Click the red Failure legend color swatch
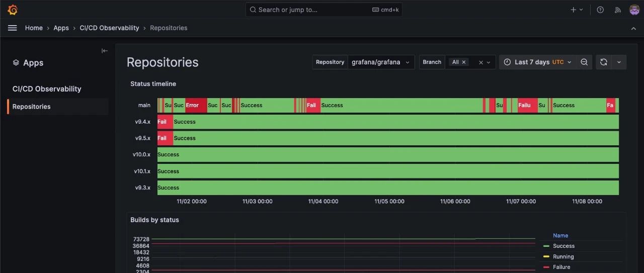Screen dimensions: 644x273 coord(546,267)
